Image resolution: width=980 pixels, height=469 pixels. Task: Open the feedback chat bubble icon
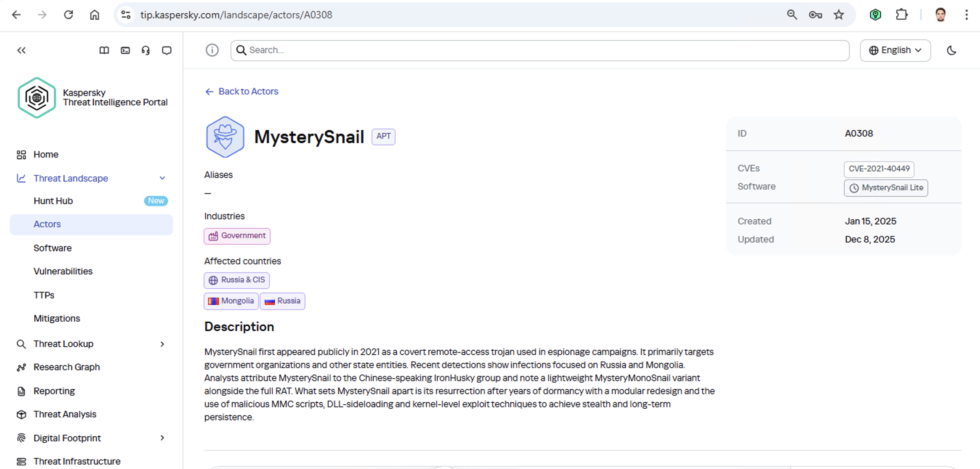tap(166, 50)
